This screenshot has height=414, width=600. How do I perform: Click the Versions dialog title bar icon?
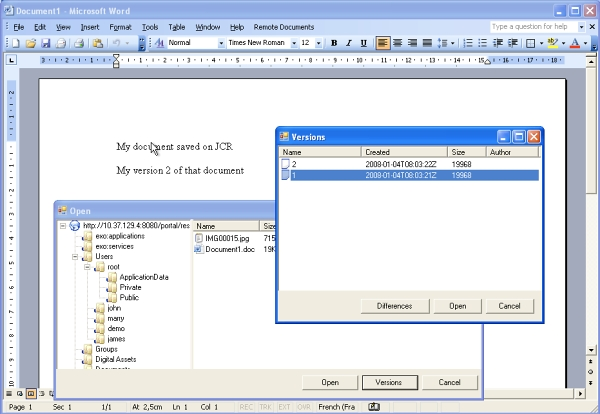point(284,137)
